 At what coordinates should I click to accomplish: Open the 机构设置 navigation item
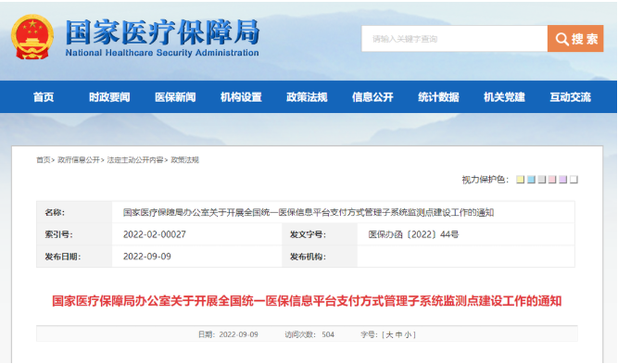click(241, 97)
